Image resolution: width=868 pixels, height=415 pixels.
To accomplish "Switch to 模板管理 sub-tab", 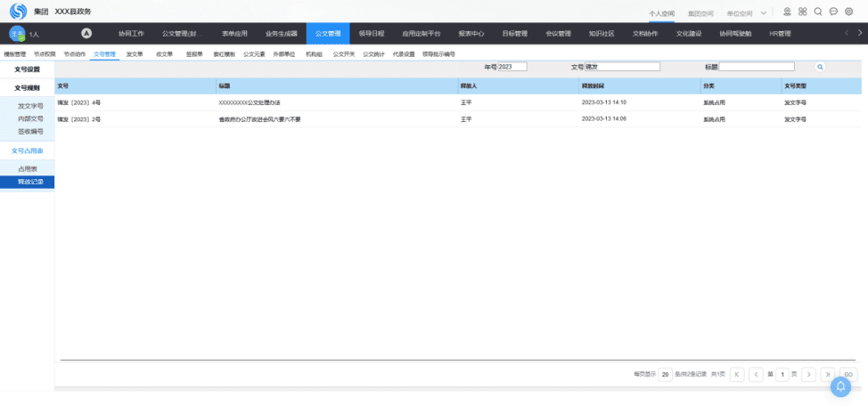I will [x=15, y=54].
